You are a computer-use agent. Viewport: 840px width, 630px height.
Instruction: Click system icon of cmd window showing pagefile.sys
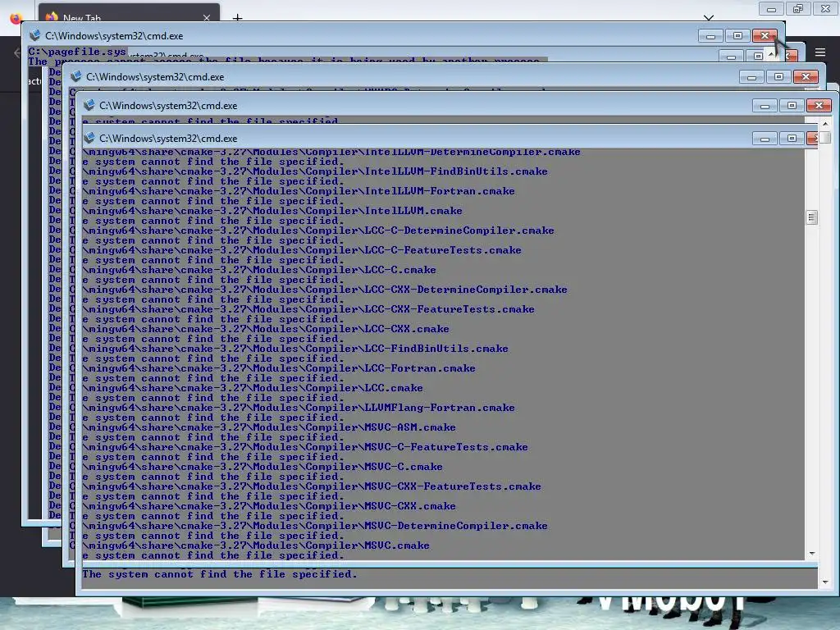[34, 35]
